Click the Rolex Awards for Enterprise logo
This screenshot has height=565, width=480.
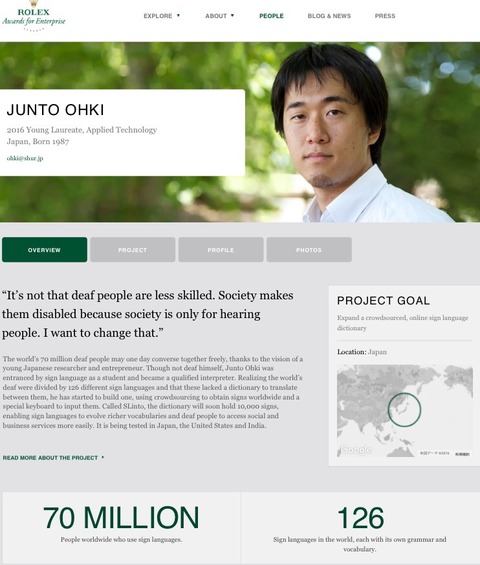pyautogui.click(x=34, y=15)
